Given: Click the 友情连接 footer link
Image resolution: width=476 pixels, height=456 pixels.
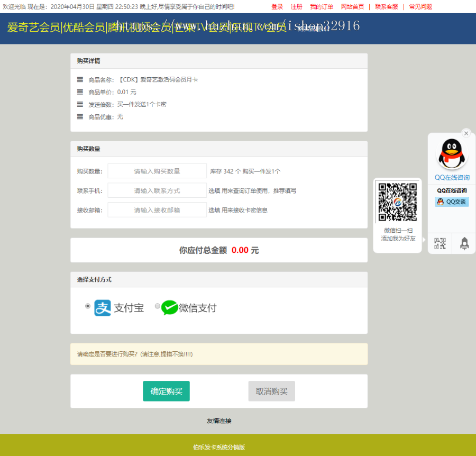Looking at the screenshot, I should coord(218,421).
